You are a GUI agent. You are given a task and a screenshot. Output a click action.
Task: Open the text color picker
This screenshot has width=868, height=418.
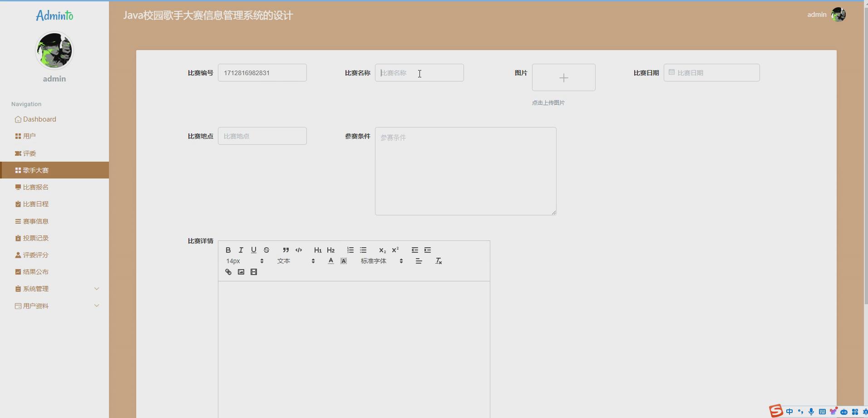point(331,261)
